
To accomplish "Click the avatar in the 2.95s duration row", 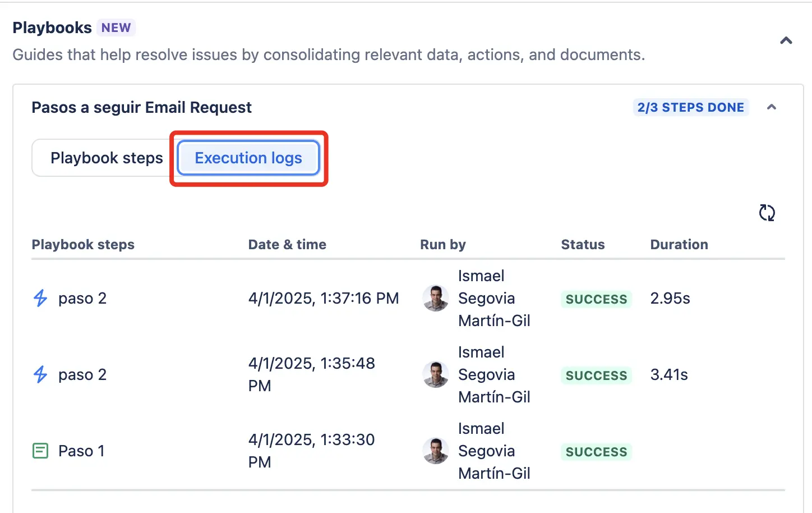I will (436, 298).
